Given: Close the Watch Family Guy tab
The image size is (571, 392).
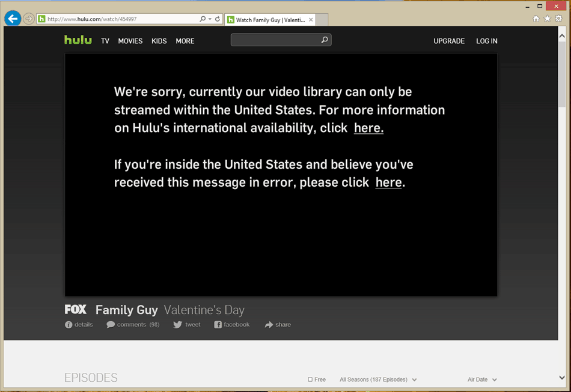Looking at the screenshot, I should (311, 20).
